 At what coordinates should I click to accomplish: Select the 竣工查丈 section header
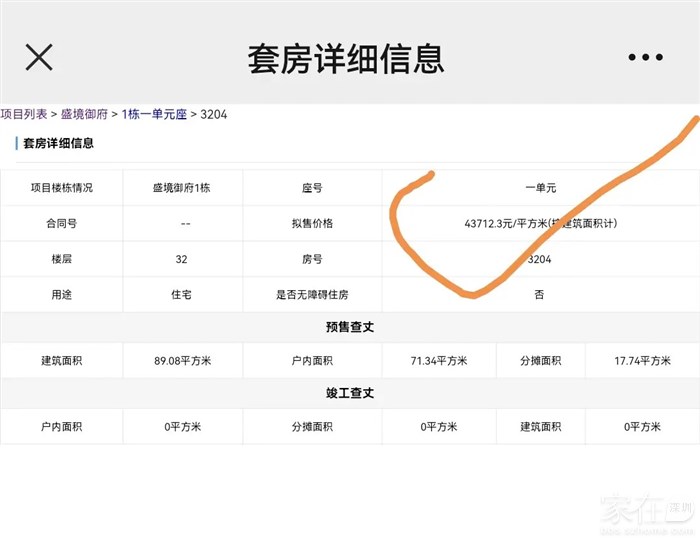click(350, 394)
